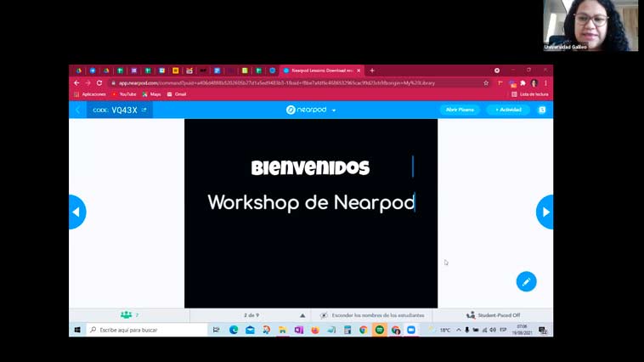This screenshot has width=644, height=362.
Task: Open a new browser tab
Action: tap(372, 71)
